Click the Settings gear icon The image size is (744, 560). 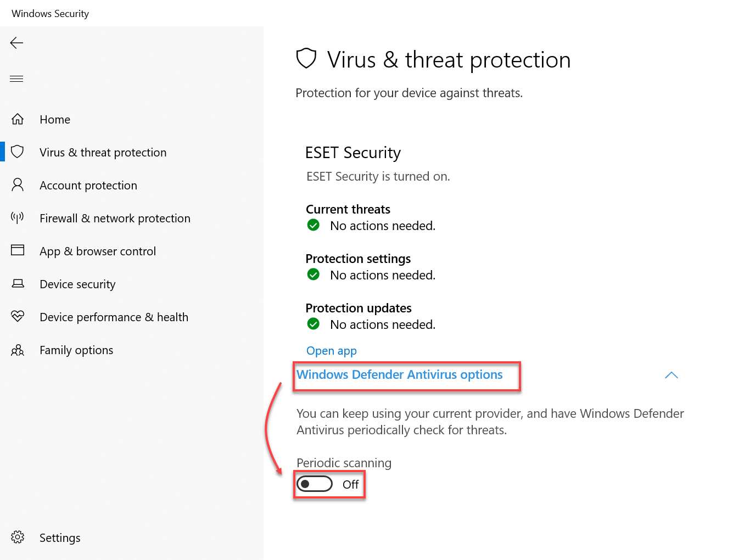pyautogui.click(x=18, y=537)
